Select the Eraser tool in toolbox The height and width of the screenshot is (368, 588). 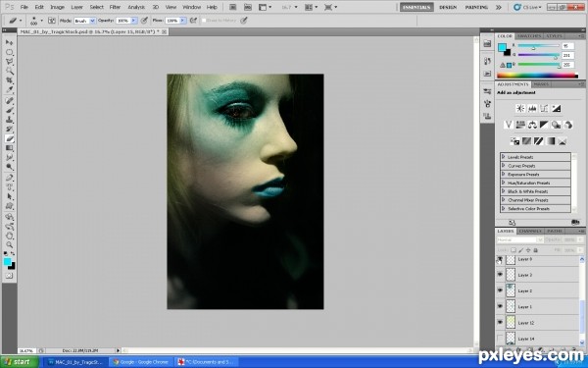point(10,139)
